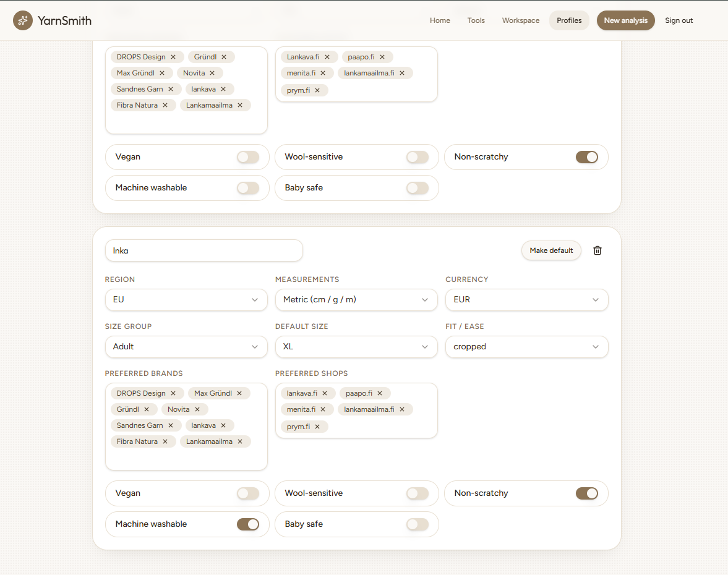Remove Novita tag in Inka brands
This screenshot has width=728, height=575.
pyautogui.click(x=197, y=409)
